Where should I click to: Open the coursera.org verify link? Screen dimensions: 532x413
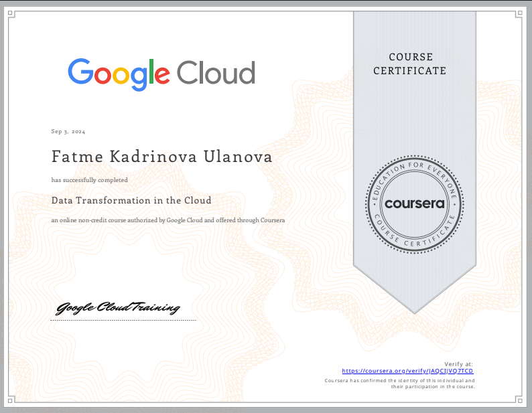tap(408, 370)
